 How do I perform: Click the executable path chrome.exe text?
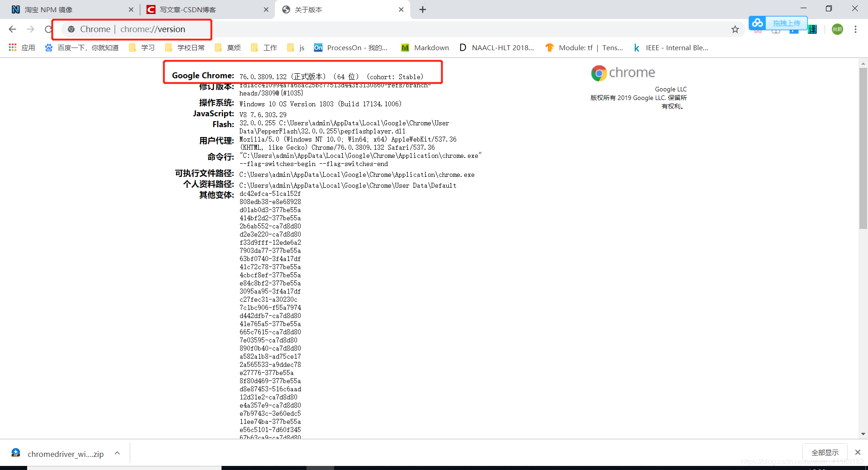click(357, 175)
